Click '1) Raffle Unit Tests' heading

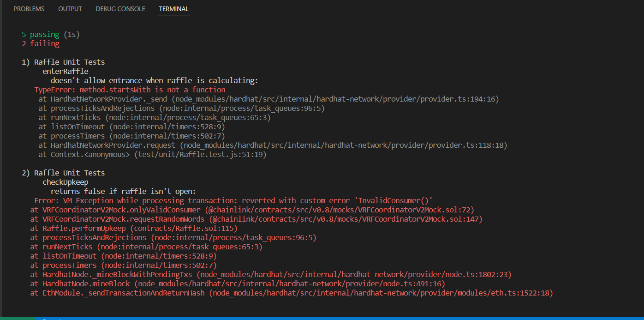[63, 62]
